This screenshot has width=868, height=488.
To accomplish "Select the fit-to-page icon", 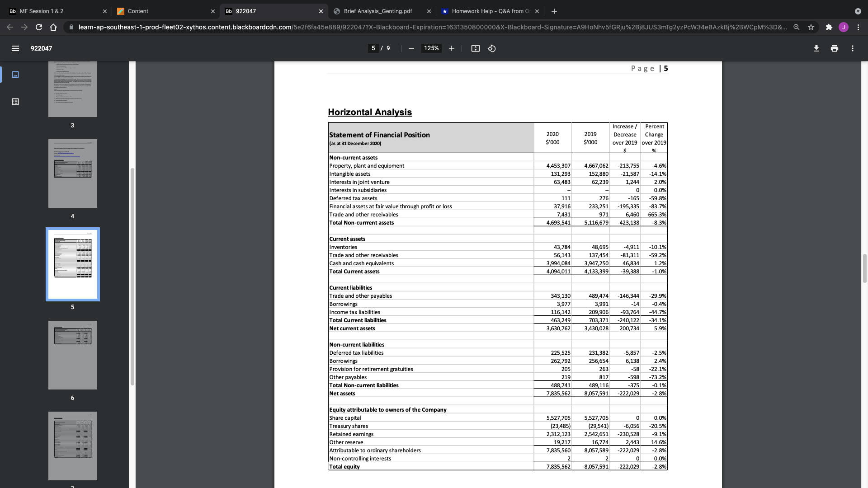I will (x=475, y=48).
